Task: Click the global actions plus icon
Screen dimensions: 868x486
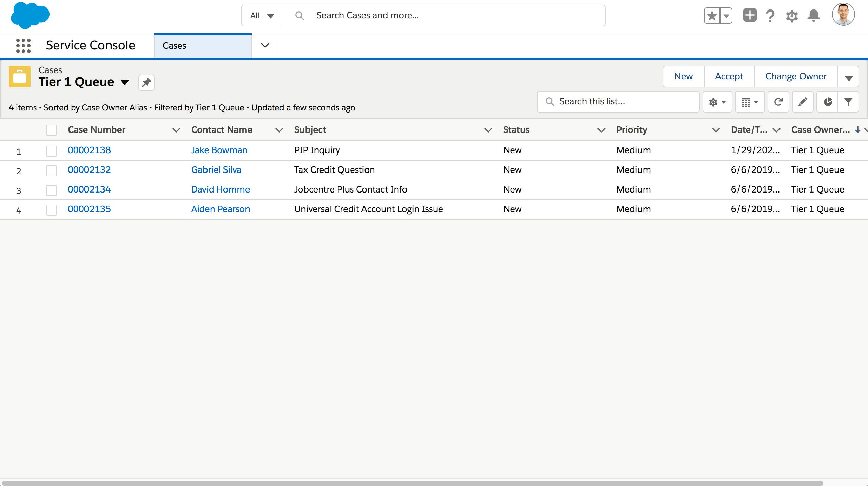Action: pyautogui.click(x=750, y=16)
